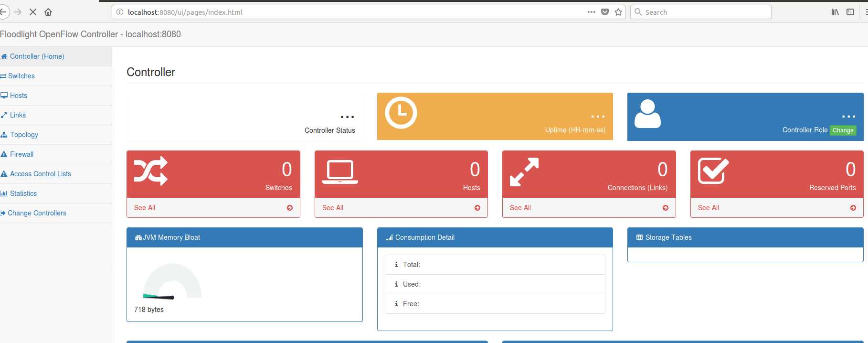Click the 718 bytes value
Viewport: 868px width, 343px height.
149,310
